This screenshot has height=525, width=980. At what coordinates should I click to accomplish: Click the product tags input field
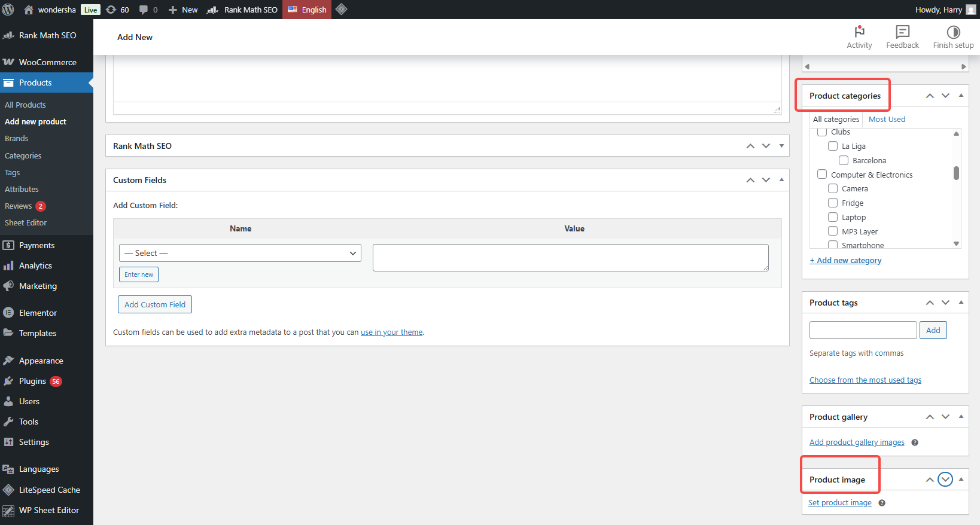click(863, 330)
